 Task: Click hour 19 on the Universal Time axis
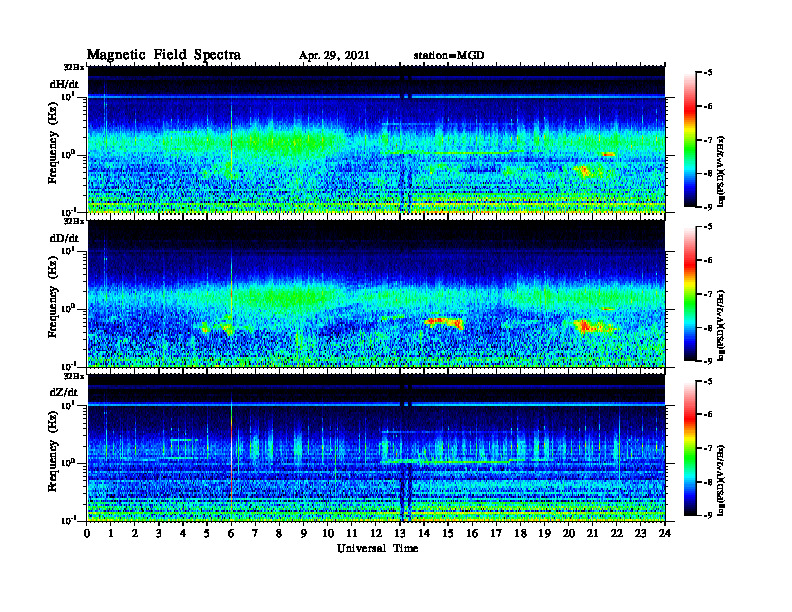pos(544,533)
